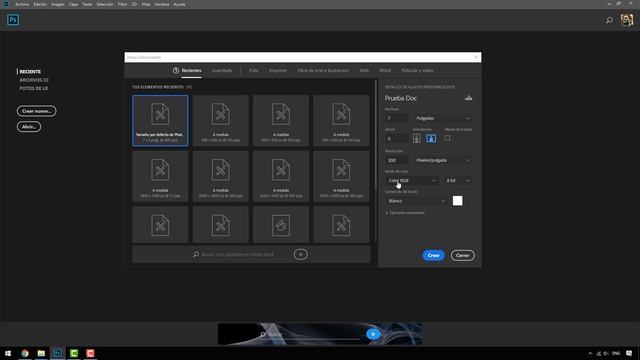Enable the Mesas de trabajo checkbox
The height and width of the screenshot is (360, 640).
447,138
